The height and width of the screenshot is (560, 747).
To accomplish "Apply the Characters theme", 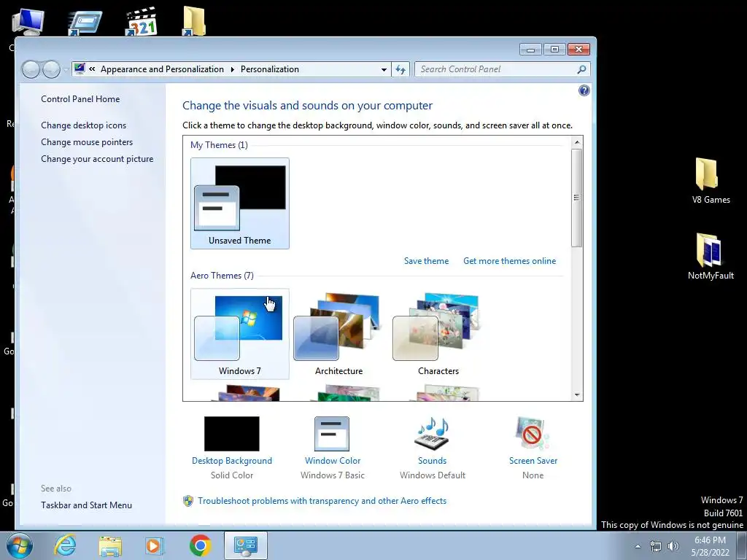I will (438, 334).
